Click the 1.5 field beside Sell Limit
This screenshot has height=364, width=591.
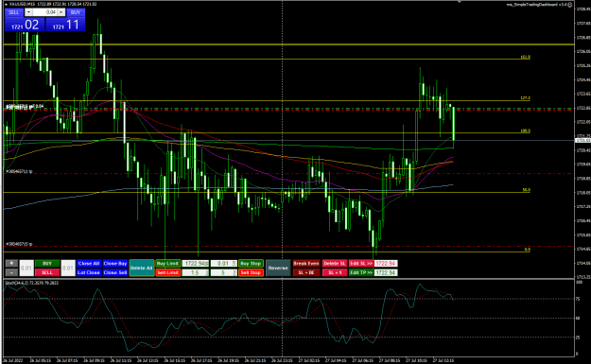point(195,272)
